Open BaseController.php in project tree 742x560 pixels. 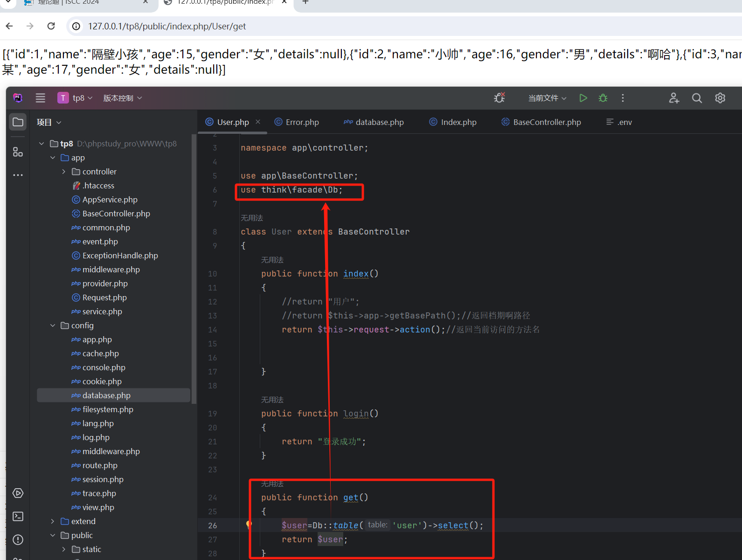click(111, 214)
